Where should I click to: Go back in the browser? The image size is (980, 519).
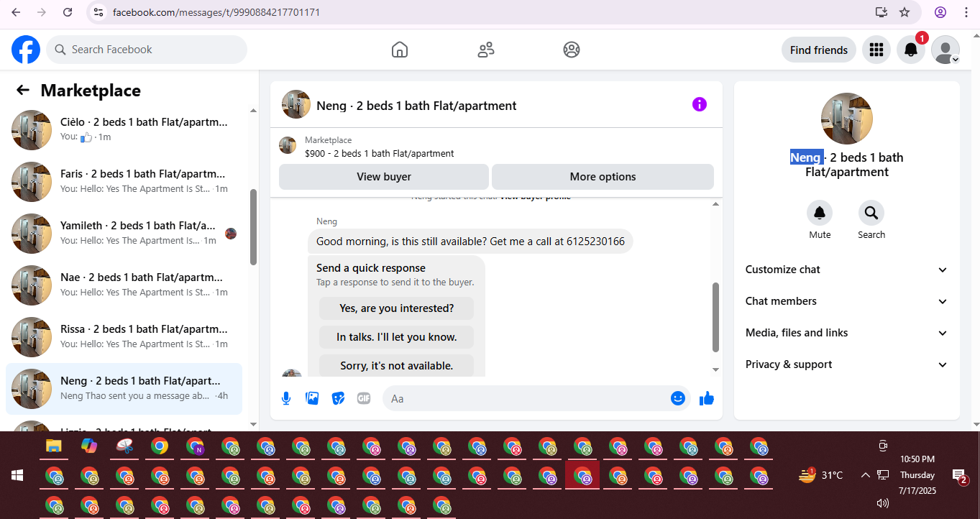pos(16,12)
